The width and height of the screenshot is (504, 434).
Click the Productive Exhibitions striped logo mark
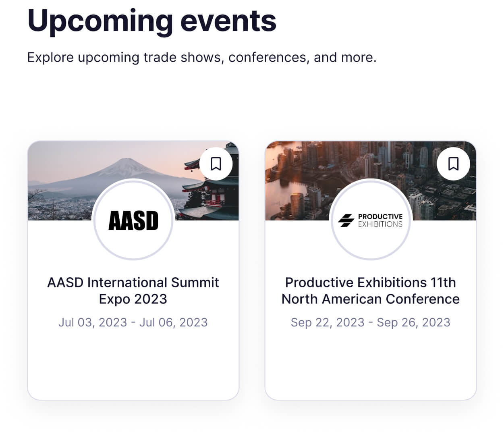tap(346, 220)
